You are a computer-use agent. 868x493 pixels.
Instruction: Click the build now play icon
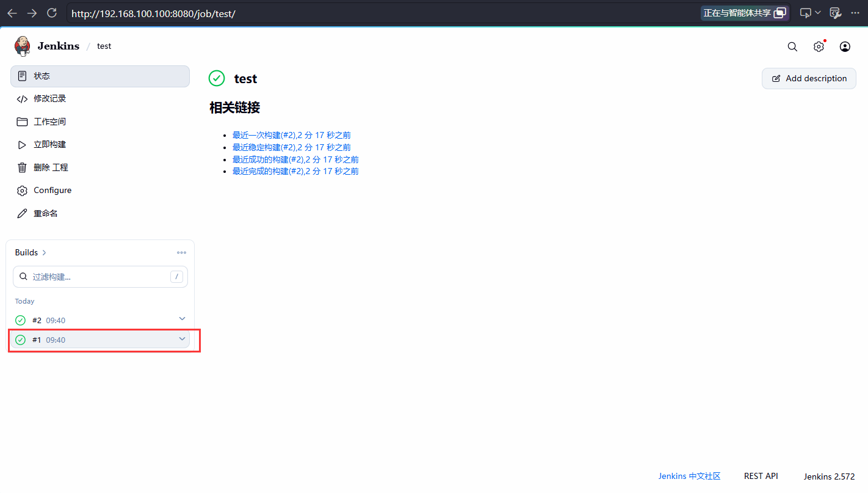coord(22,145)
